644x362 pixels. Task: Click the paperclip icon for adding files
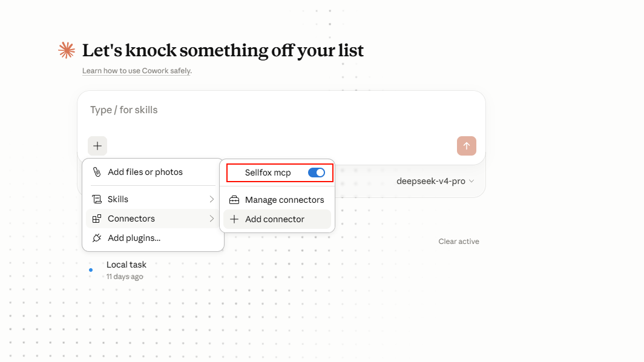97,172
